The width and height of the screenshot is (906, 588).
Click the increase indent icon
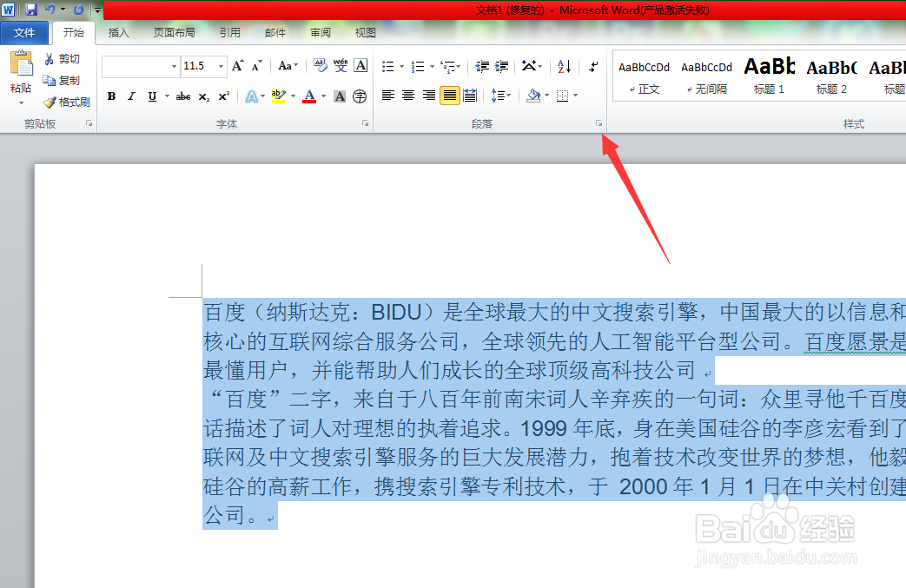pos(501,66)
